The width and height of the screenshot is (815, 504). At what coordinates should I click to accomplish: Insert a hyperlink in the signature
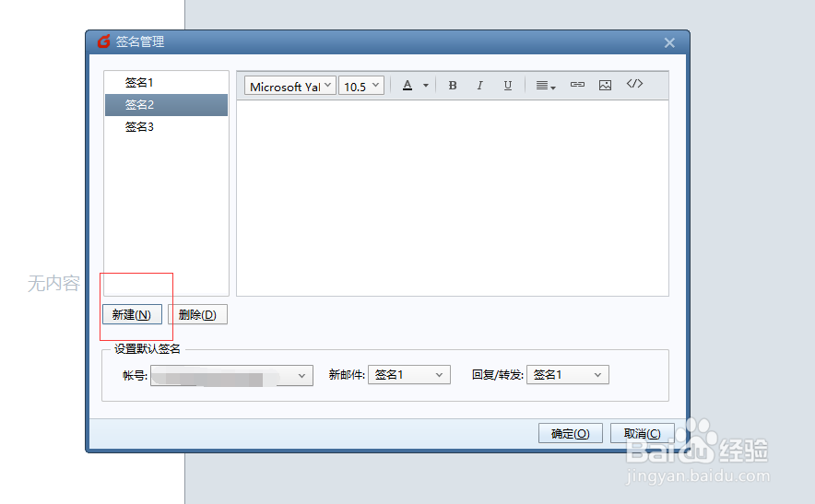click(x=577, y=85)
